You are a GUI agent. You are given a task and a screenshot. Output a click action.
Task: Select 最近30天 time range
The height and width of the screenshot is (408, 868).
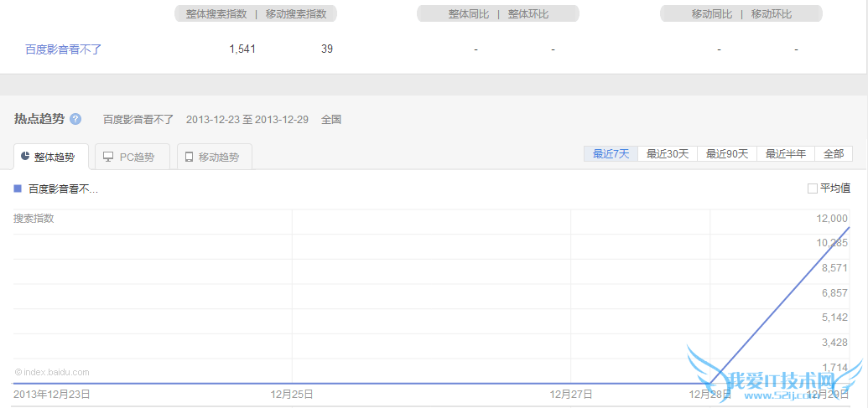(x=668, y=153)
